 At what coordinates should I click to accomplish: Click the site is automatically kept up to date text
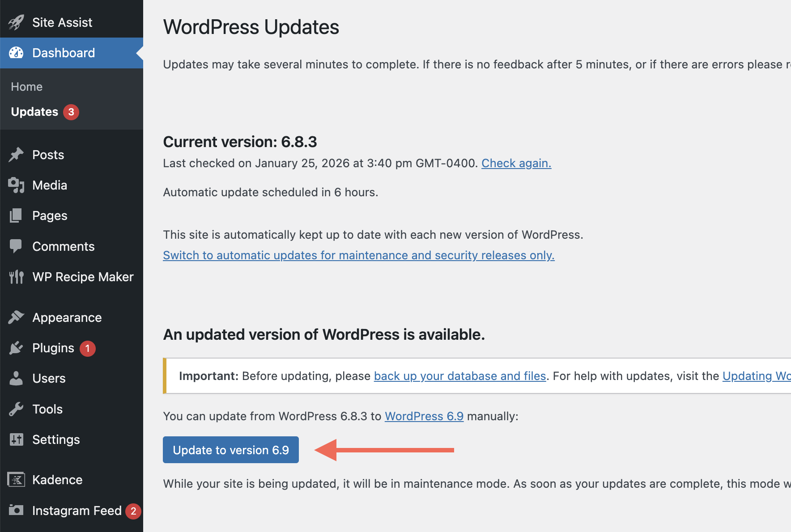(x=373, y=235)
